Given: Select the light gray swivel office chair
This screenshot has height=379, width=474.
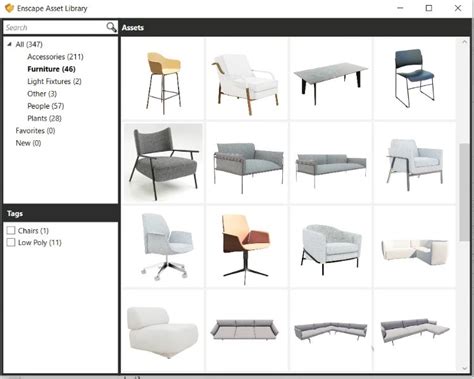Looking at the screenshot, I should (x=163, y=247).
